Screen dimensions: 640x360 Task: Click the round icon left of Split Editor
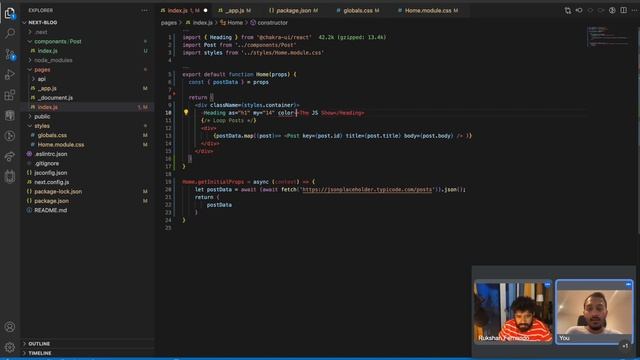pyautogui.click(x=612, y=11)
